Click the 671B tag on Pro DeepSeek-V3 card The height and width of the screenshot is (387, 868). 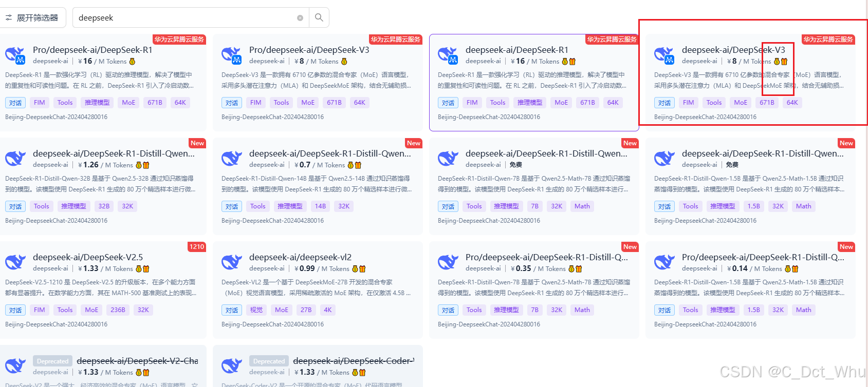334,103
